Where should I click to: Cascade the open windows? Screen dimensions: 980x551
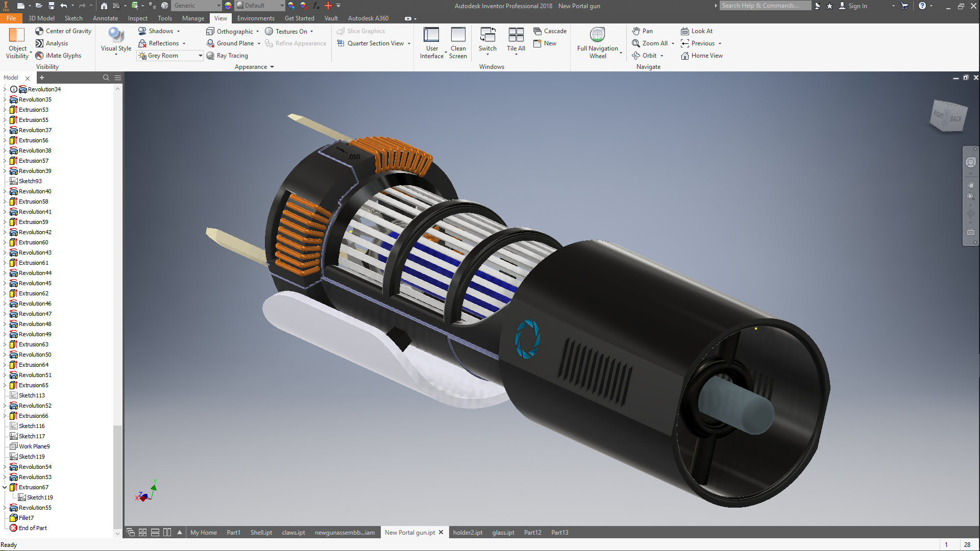pos(550,31)
